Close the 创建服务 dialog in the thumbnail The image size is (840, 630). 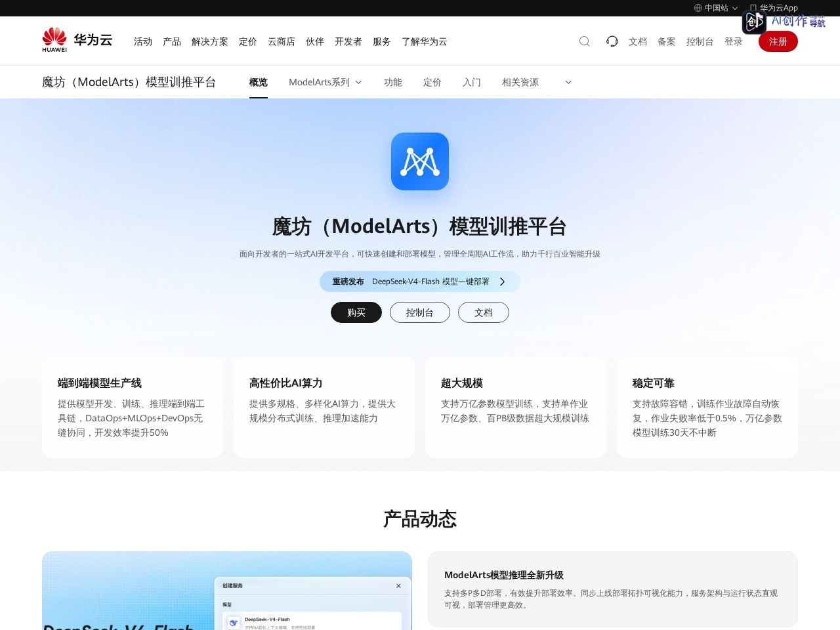coord(398,586)
